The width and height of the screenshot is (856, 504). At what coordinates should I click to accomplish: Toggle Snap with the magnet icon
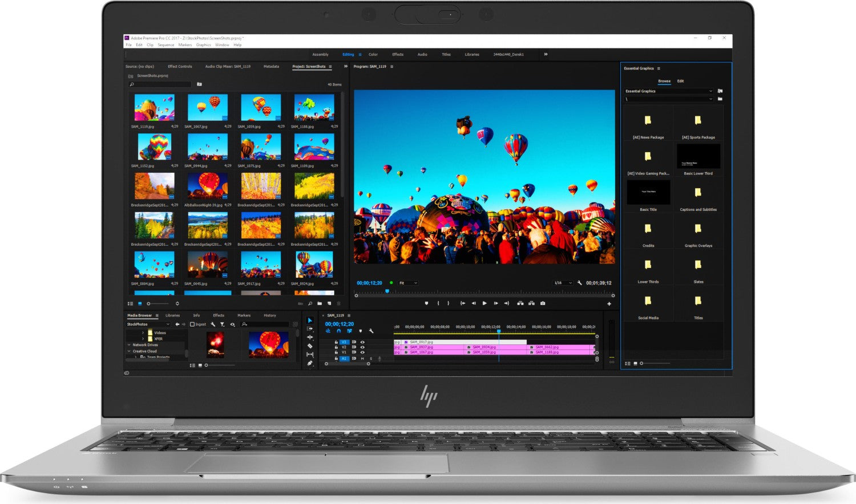339,331
